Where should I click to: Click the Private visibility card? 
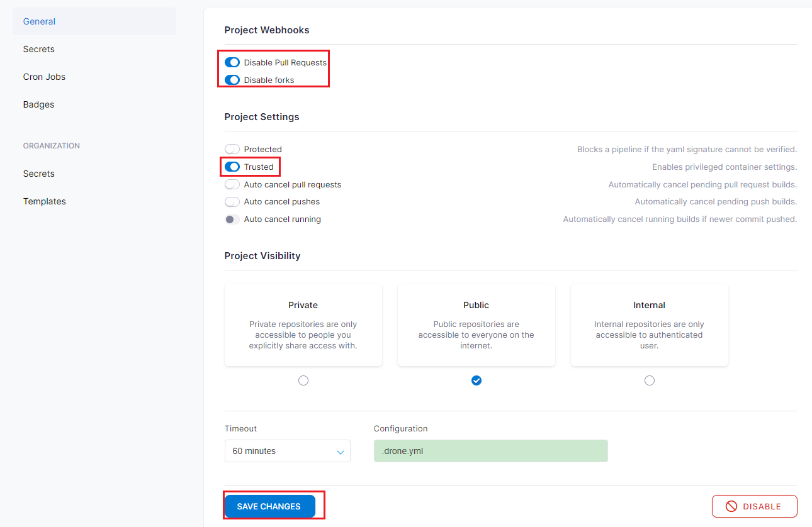pos(303,325)
